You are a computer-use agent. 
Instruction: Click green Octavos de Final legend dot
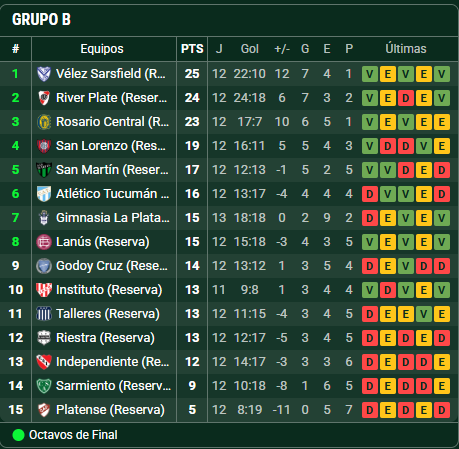pyautogui.click(x=18, y=435)
